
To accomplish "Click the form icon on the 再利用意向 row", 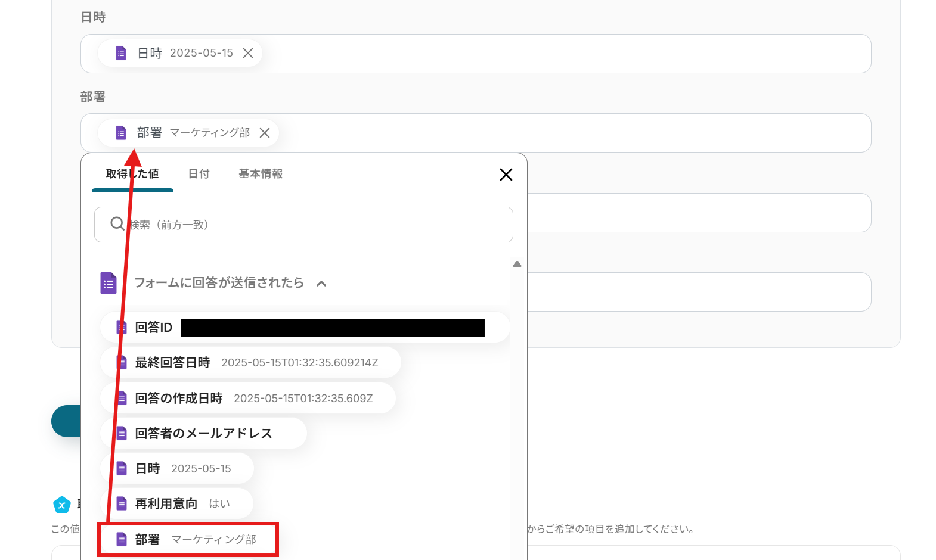I will (x=122, y=504).
